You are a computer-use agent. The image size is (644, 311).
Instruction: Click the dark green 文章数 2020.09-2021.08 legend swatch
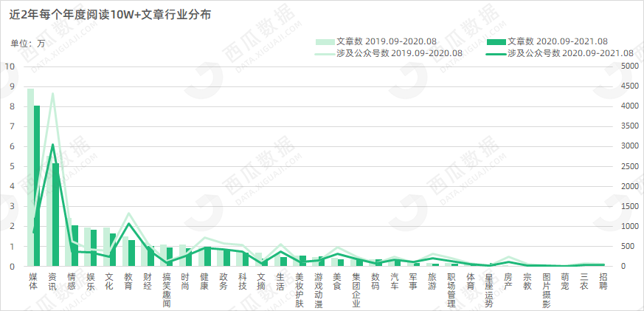[x=495, y=41]
